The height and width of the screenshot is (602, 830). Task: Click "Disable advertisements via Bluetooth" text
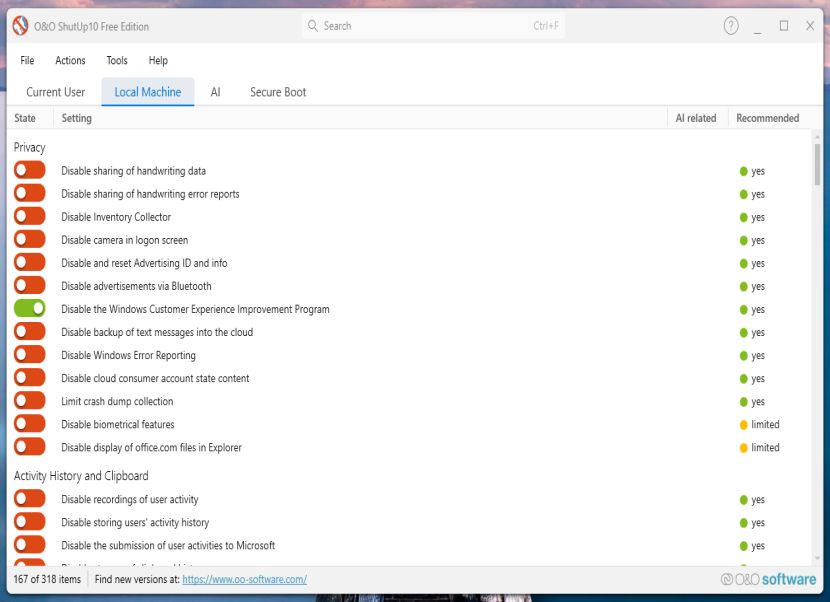[136, 286]
